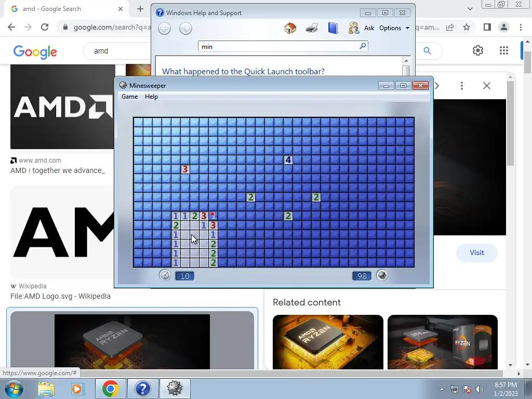
Task: Expand Chrome's tab search chevron
Action: point(470,9)
